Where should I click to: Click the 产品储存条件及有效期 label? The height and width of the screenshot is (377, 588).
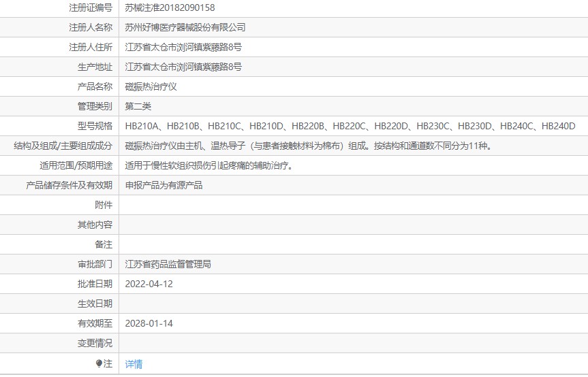tap(69, 185)
